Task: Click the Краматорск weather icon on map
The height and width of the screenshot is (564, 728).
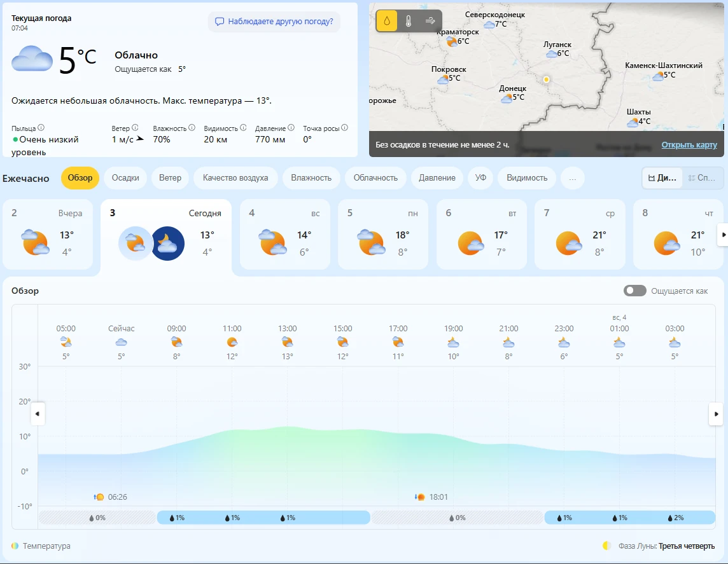Action: click(451, 42)
